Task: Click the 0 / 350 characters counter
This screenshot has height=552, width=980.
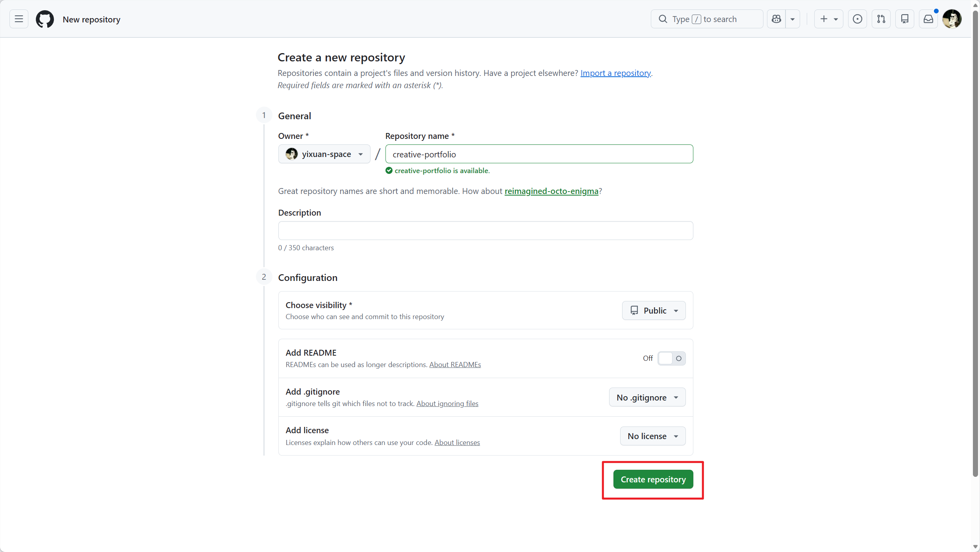Action: 306,248
